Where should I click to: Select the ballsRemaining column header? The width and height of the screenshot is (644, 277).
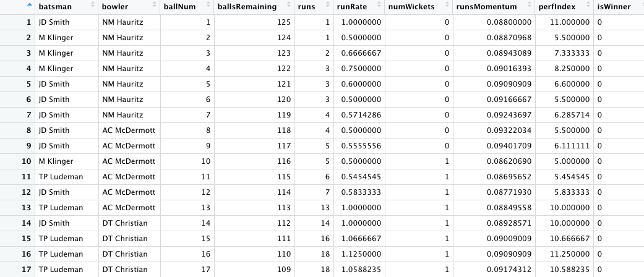(246, 7)
